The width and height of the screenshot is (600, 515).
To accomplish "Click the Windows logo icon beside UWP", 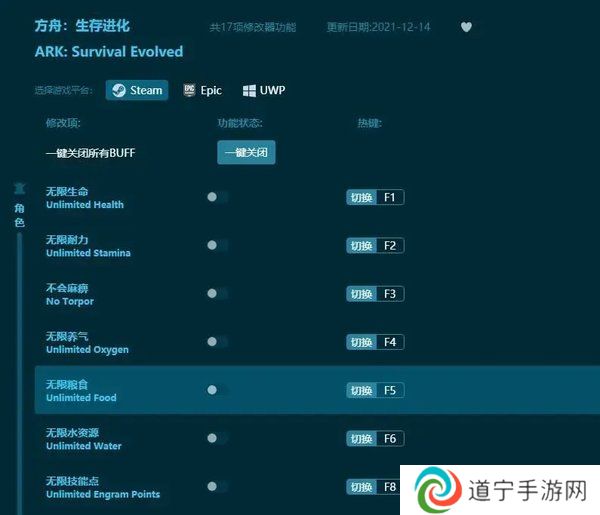I will point(249,91).
